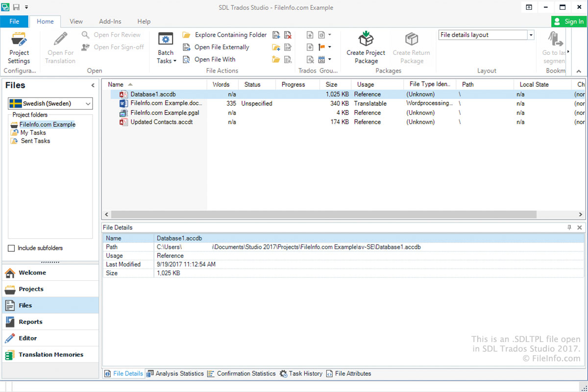Click the folder with blue plus icon
Screen dimensions: 588x392
pos(276,47)
